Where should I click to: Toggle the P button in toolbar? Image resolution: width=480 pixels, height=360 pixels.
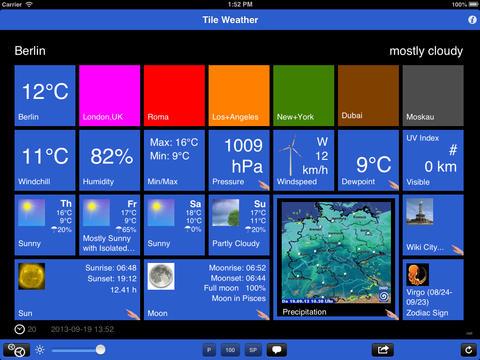[209, 350]
